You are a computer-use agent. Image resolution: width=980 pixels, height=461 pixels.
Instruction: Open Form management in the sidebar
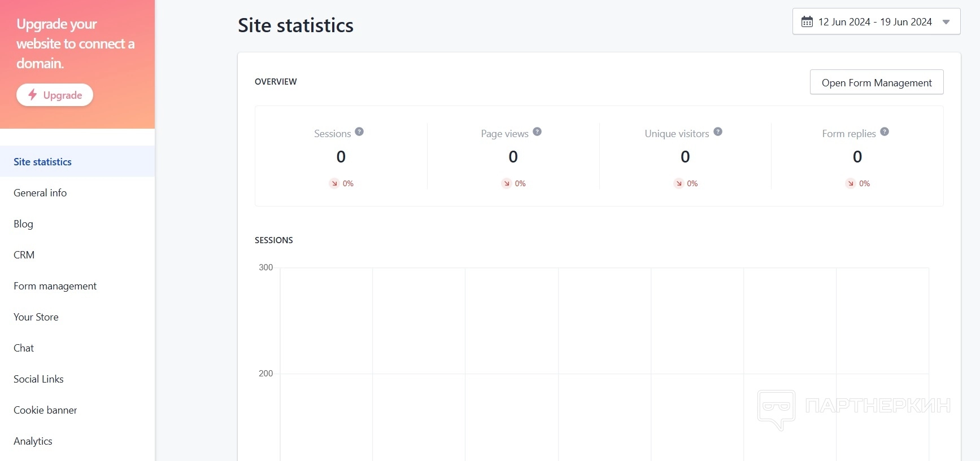55,286
